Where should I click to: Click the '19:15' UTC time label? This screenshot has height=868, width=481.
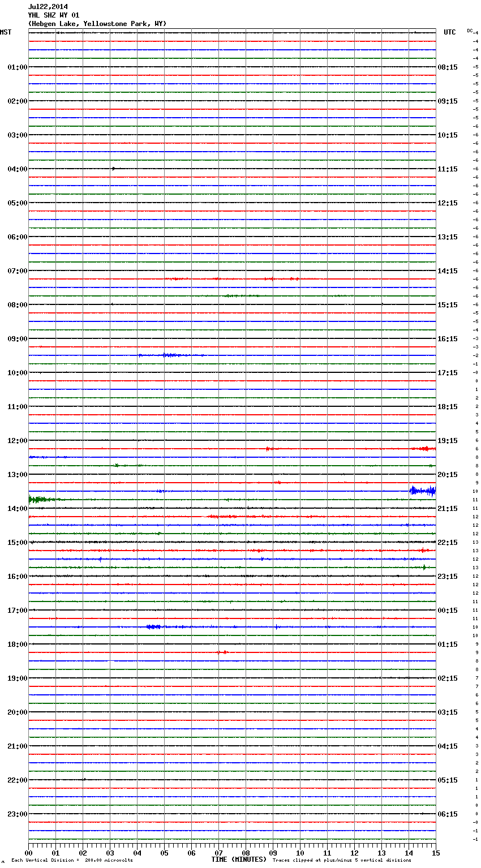pos(448,441)
